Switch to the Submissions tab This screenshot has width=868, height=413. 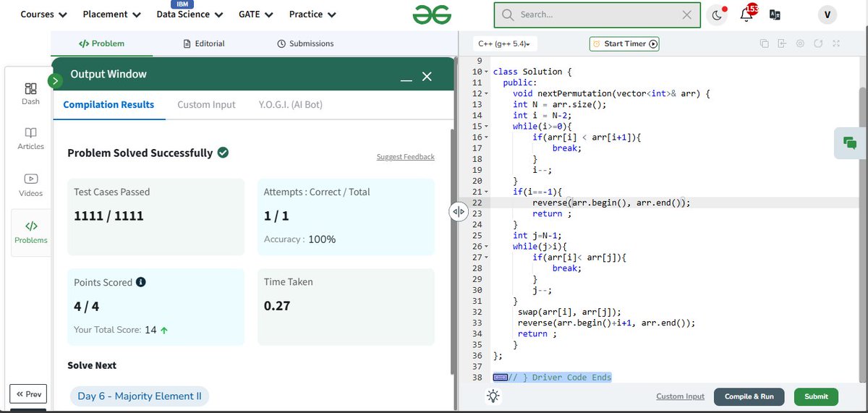[x=305, y=43]
